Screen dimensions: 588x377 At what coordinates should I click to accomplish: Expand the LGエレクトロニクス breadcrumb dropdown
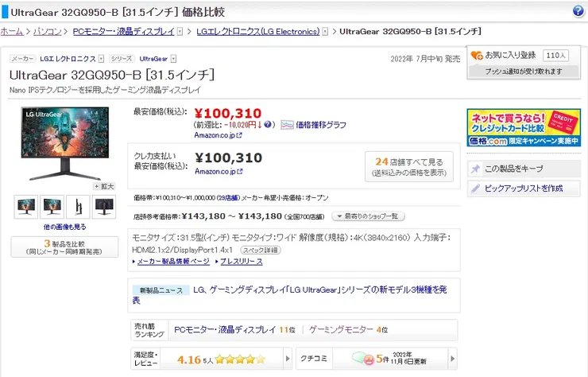pyautogui.click(x=325, y=32)
